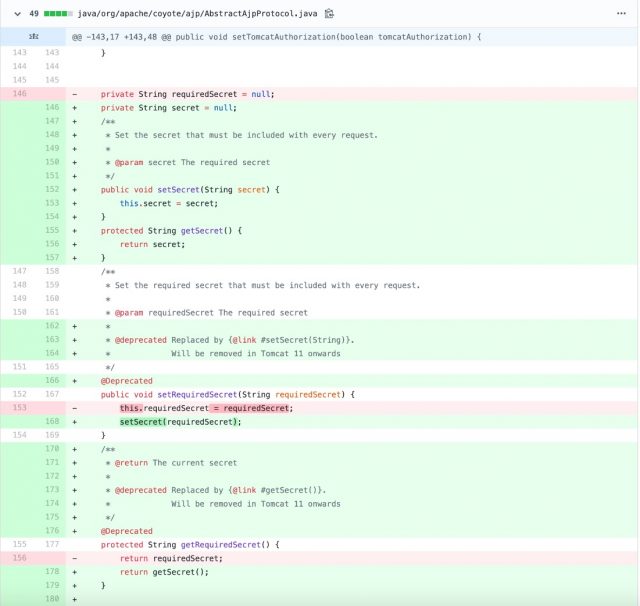Open the three-dot file options menu

[621, 14]
